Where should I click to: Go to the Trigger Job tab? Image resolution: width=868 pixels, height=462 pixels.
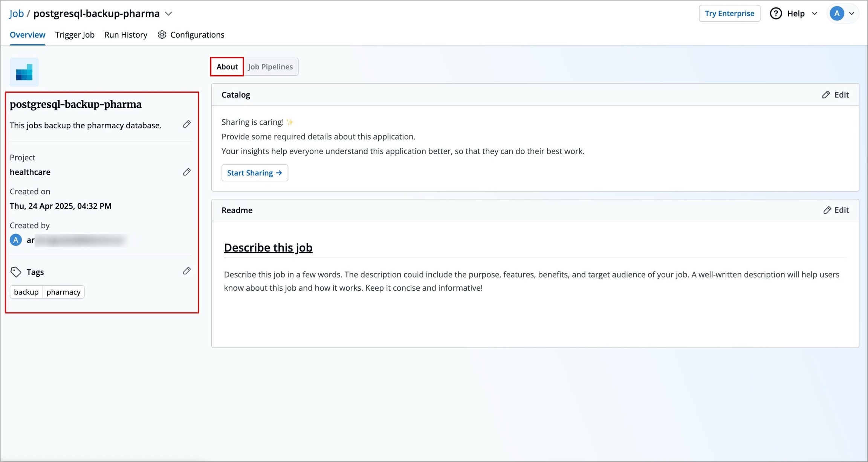pyautogui.click(x=75, y=35)
